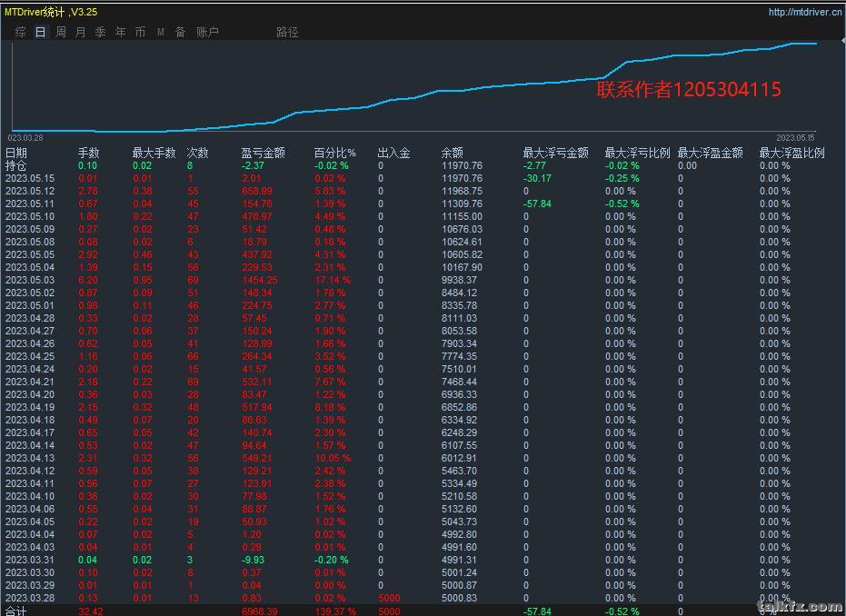Click balance 11970.76 in the 持仓 row
The image size is (846, 616).
462,165
